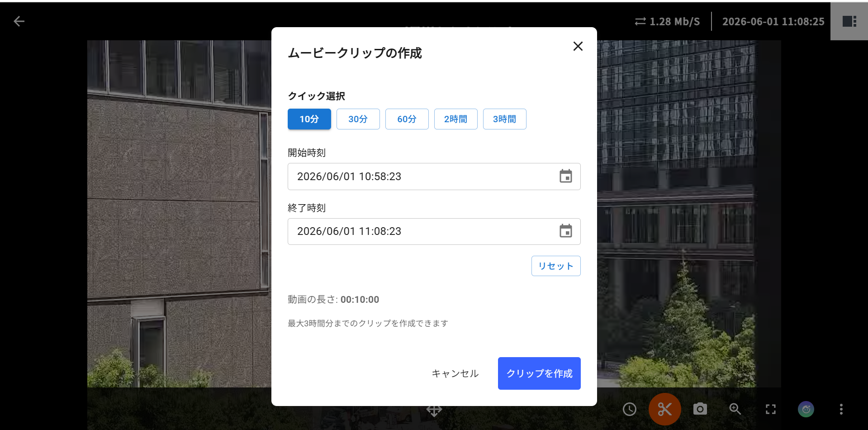Viewport: 868px width, 430px height.
Task: Open calendar picker for 終了時刻
Action: (x=565, y=231)
